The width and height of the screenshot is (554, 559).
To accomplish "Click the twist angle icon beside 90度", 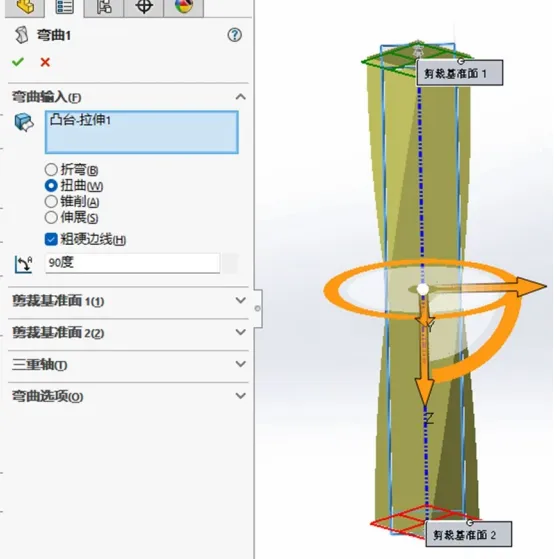I will pos(24,264).
